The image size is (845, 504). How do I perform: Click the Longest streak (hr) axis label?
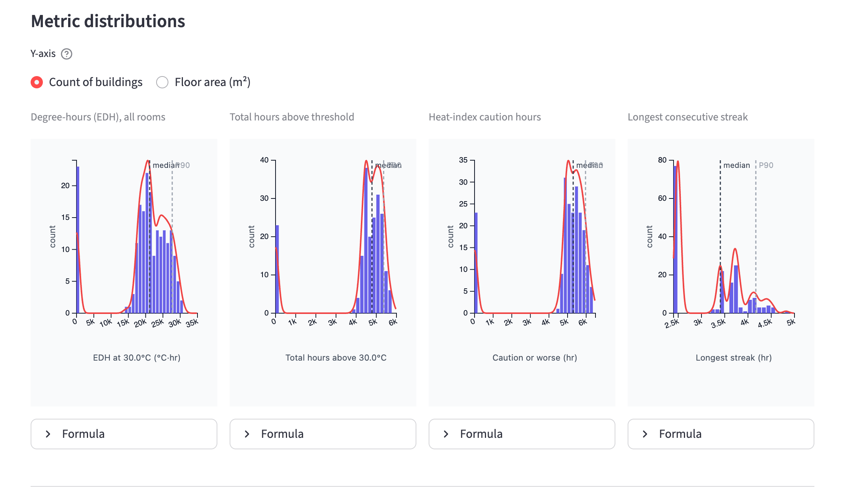tap(734, 358)
